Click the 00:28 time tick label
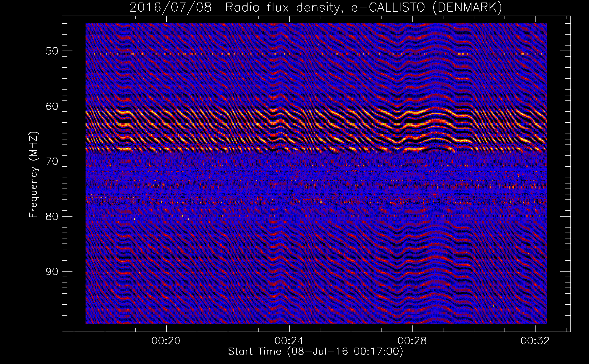The image size is (589, 364). (x=412, y=341)
